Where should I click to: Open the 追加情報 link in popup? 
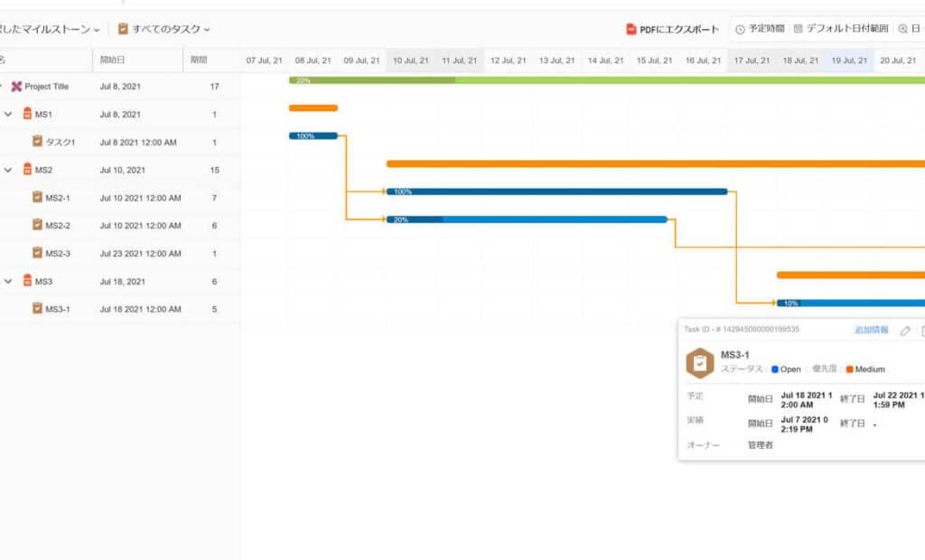[871, 331]
